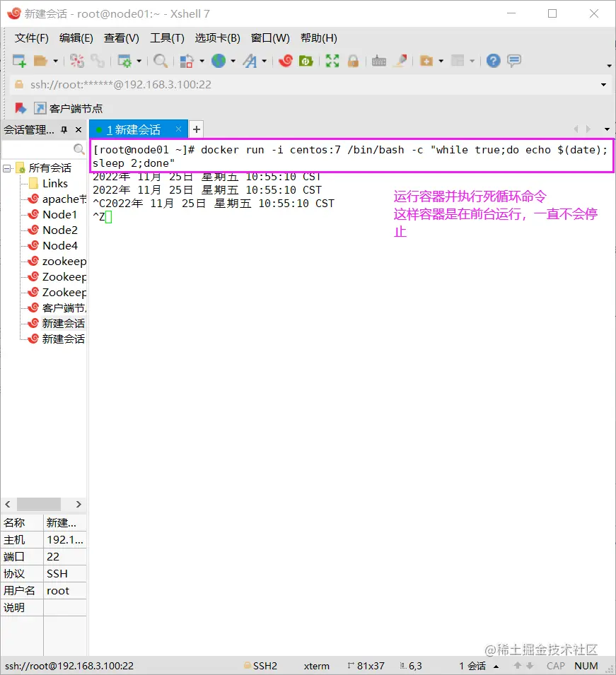Image resolution: width=616 pixels, height=675 pixels.
Task: Click the Find magnifier icon in toolbar
Action: [161, 61]
